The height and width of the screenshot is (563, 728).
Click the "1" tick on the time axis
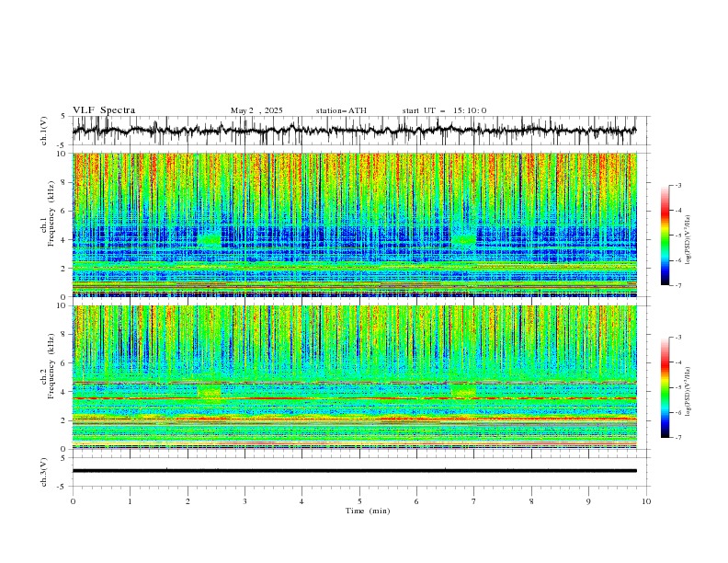[x=130, y=501]
